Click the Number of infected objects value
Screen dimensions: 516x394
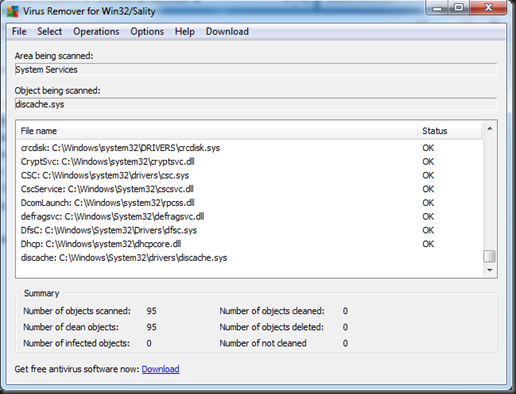[x=149, y=343]
